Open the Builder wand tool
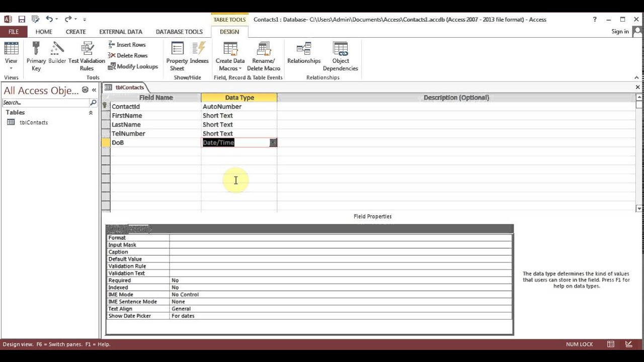Viewport: 644px width, 362px height. click(x=57, y=53)
